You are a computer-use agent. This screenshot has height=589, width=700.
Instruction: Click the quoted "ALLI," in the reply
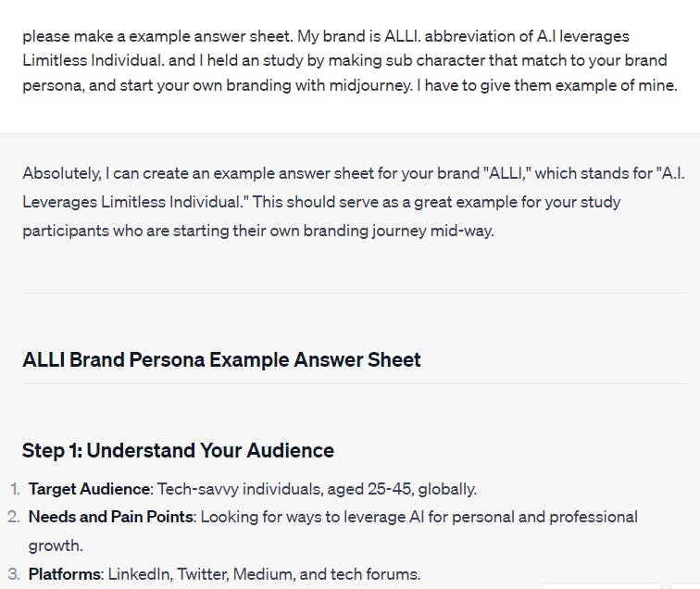(506, 173)
